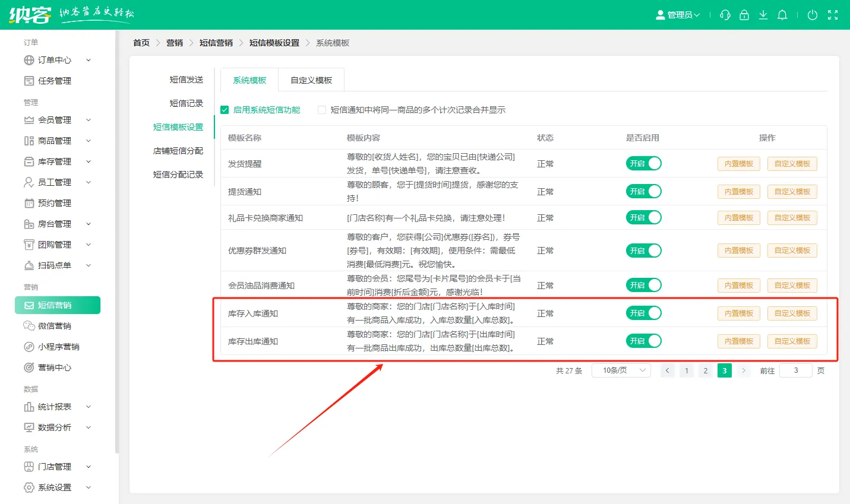Toggle the 提货通知 enable switch
Viewport: 850px width, 504px height.
(x=643, y=191)
